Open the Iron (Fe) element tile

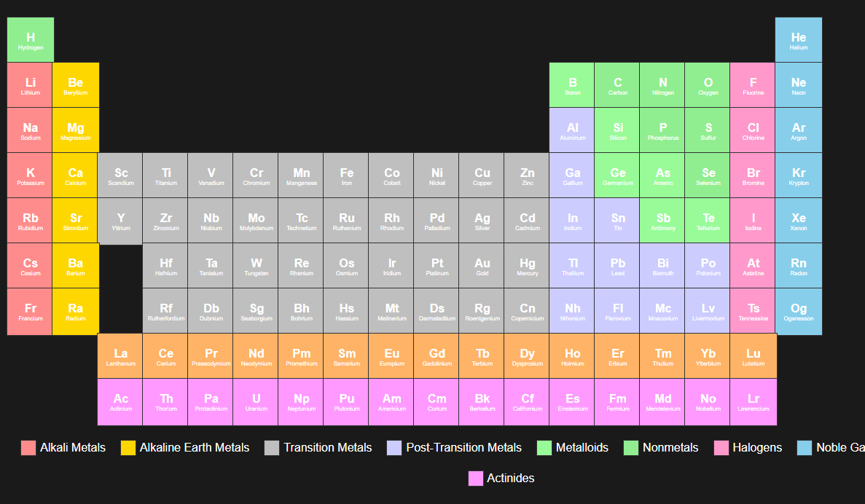tap(346, 176)
